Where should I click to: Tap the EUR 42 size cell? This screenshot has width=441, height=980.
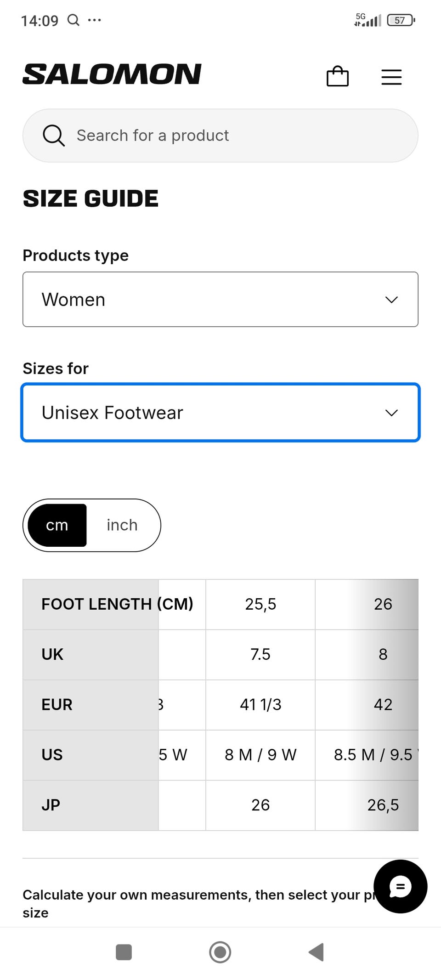pos(382,704)
